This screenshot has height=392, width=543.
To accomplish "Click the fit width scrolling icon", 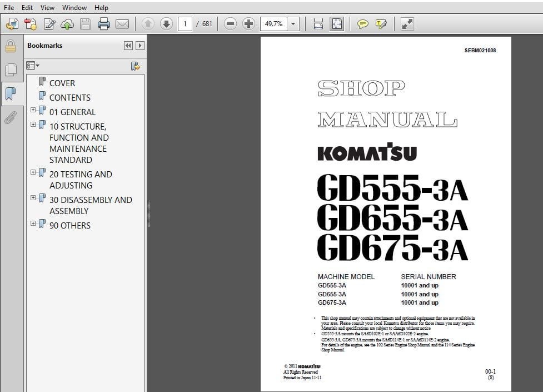I will [x=318, y=24].
